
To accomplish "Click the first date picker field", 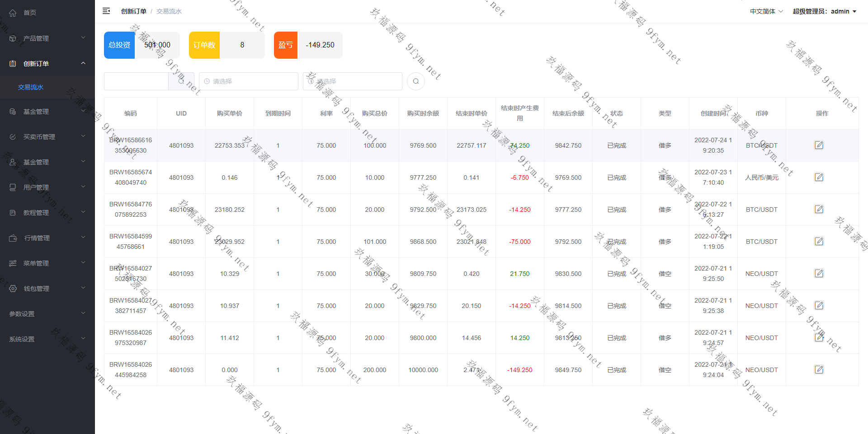I will tap(249, 81).
